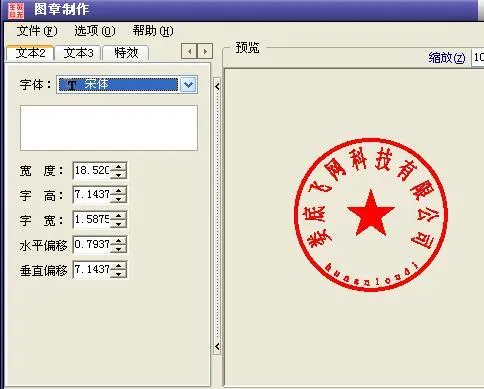This screenshot has width=484, height=389.
Task: Click the 字体: label
Action: click(x=35, y=85)
